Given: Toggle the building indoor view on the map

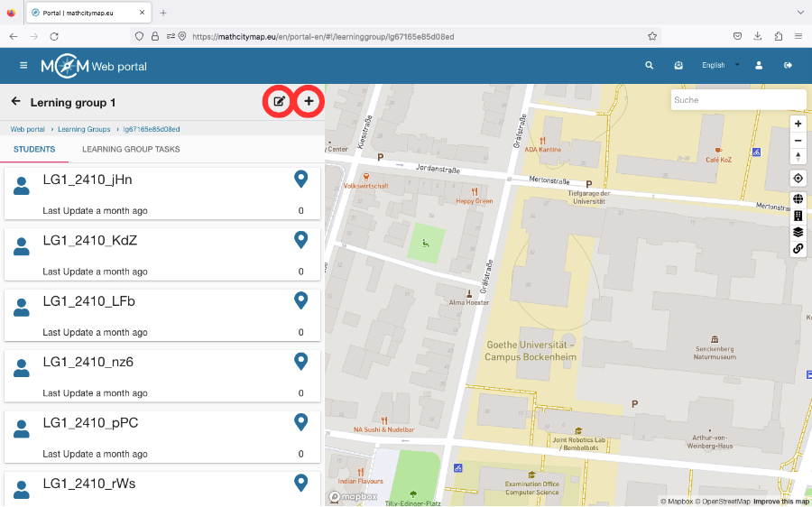Looking at the screenshot, I should point(798,216).
